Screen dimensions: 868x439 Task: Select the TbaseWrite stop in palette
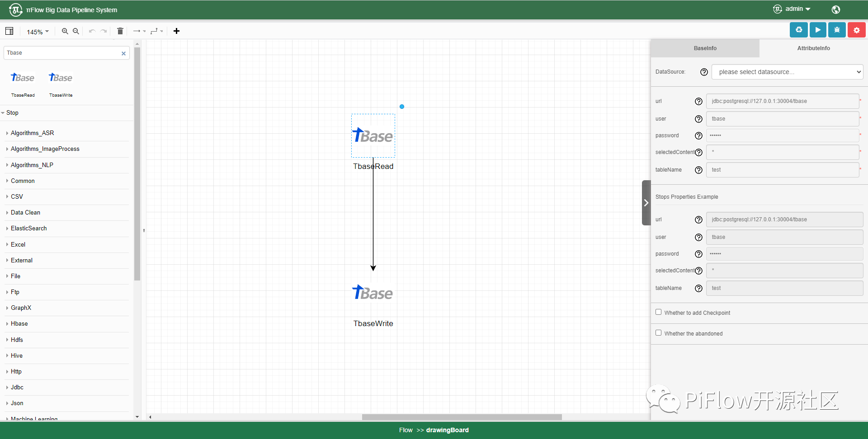[x=61, y=84]
